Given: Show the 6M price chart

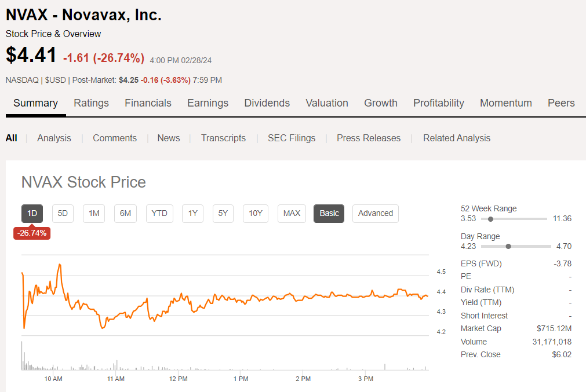Looking at the screenshot, I should tap(125, 213).
